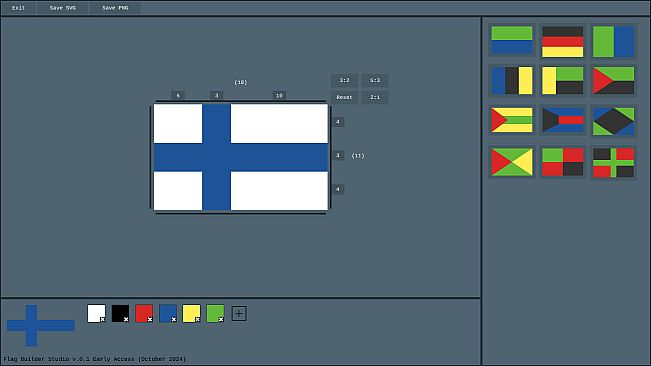Select the blue-black-yellow vertical tricolor template

click(x=512, y=81)
